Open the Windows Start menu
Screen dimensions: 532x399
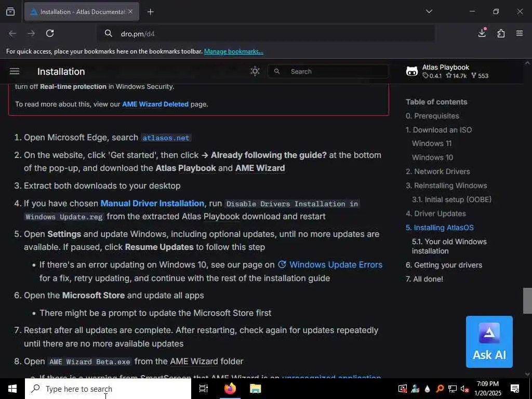point(12,389)
